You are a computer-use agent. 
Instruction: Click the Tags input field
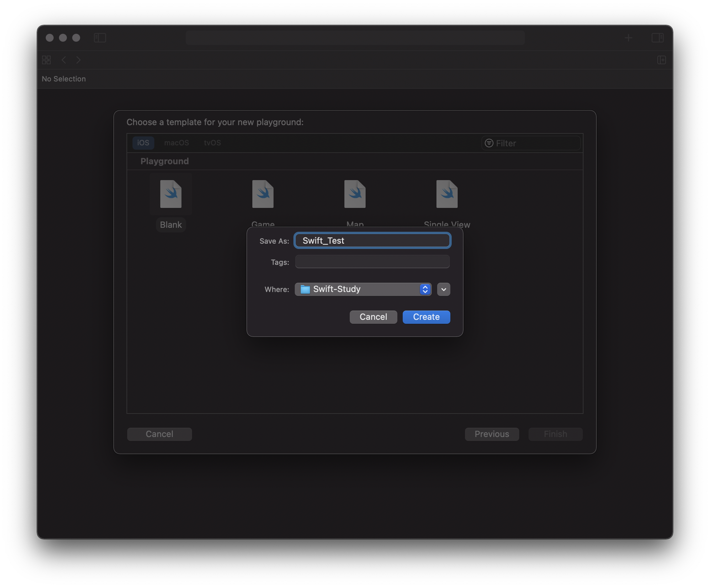[x=372, y=262]
